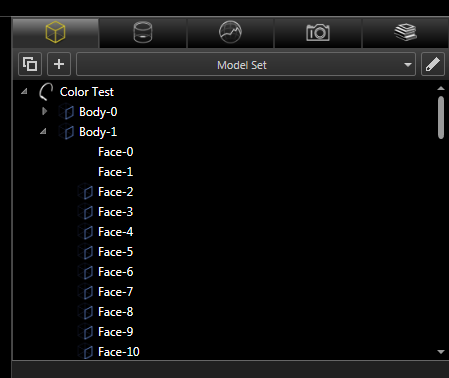Click the duplicate model set icon

pyautogui.click(x=30, y=64)
